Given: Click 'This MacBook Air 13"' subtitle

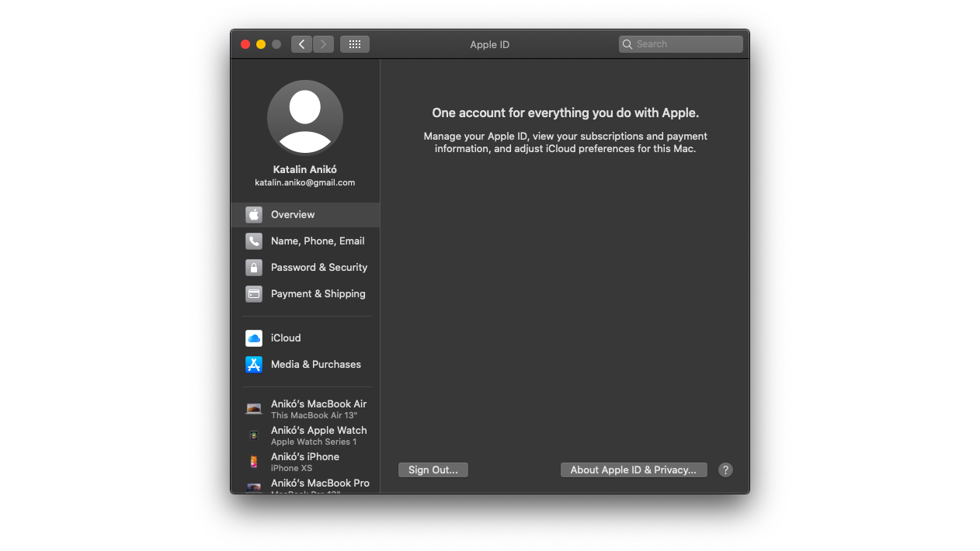Looking at the screenshot, I should (315, 415).
